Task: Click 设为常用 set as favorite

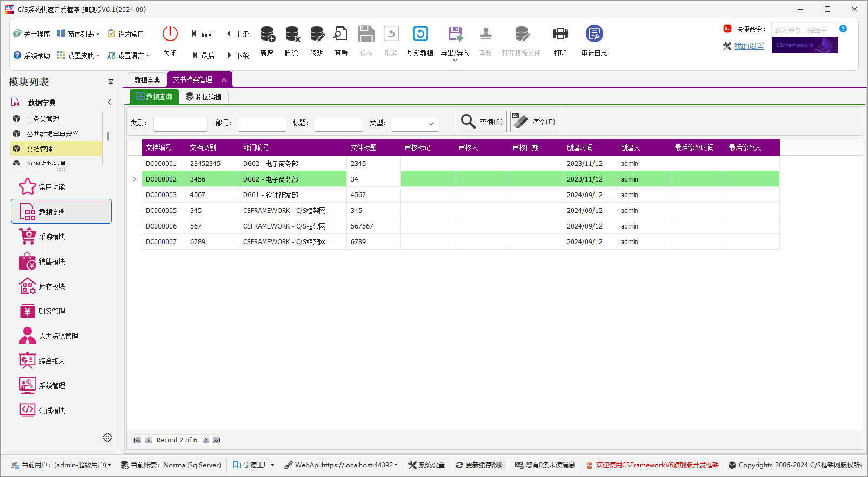Action: 126,34
